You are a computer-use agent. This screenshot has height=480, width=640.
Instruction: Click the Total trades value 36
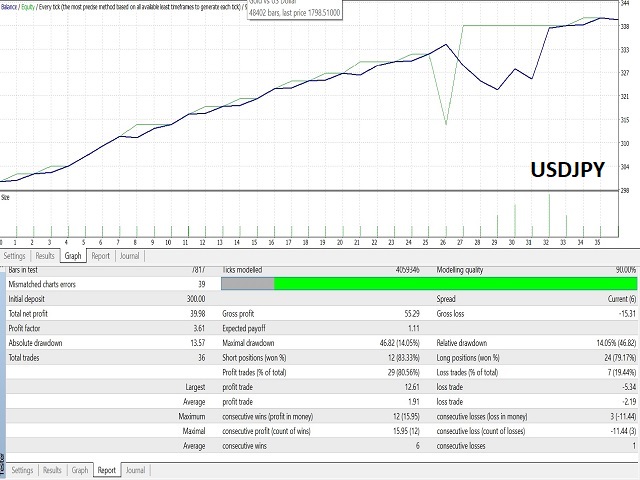[x=202, y=358]
